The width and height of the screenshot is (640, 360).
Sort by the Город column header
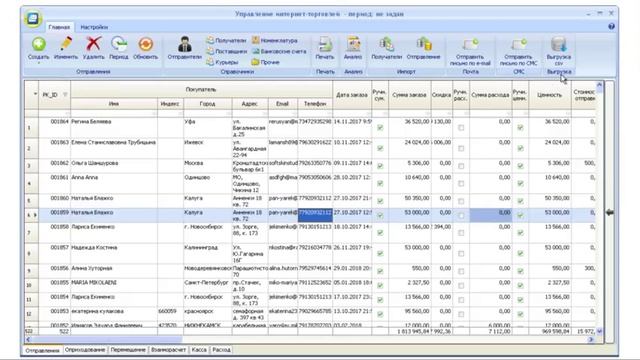click(x=207, y=104)
